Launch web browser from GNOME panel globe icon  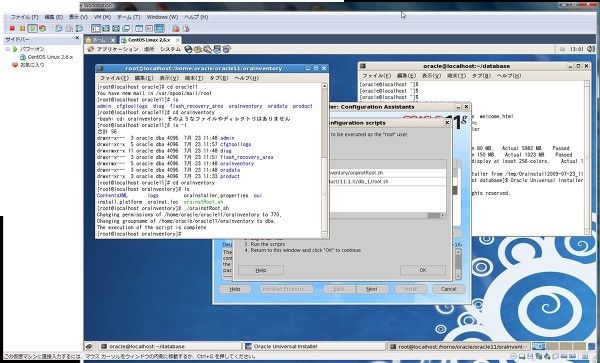[188, 49]
